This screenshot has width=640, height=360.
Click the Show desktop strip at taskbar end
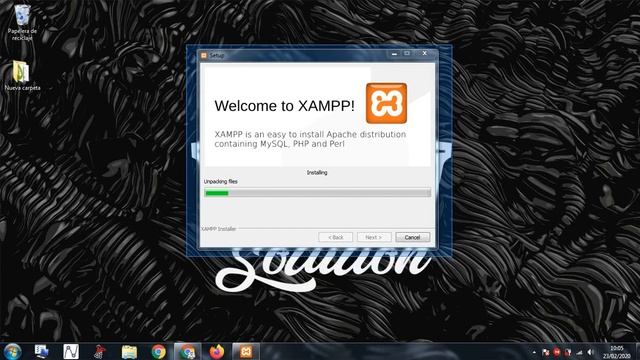coord(637,351)
